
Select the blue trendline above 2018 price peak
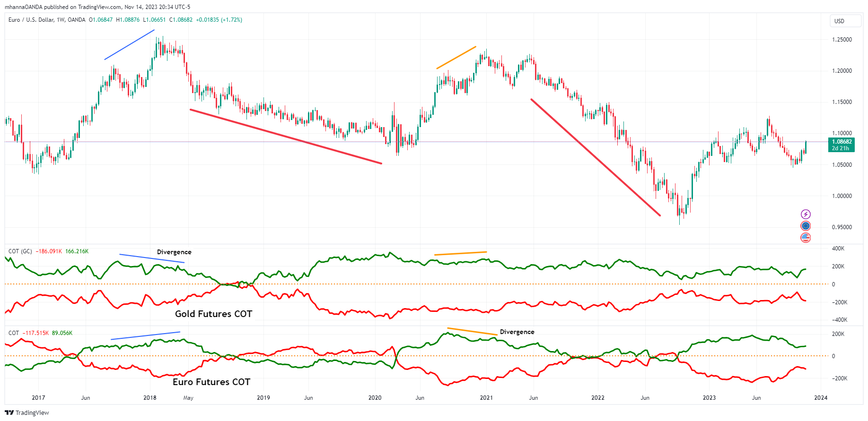[129, 45]
